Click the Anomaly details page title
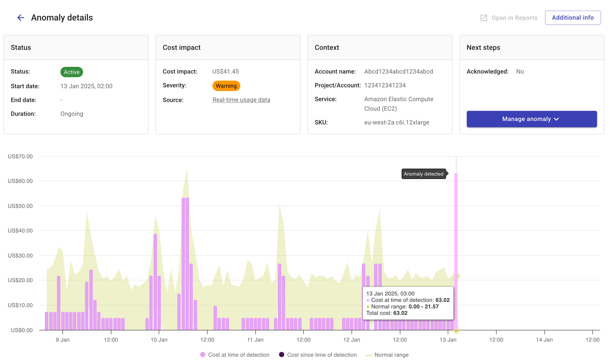The width and height of the screenshot is (610, 364). pyautogui.click(x=62, y=18)
